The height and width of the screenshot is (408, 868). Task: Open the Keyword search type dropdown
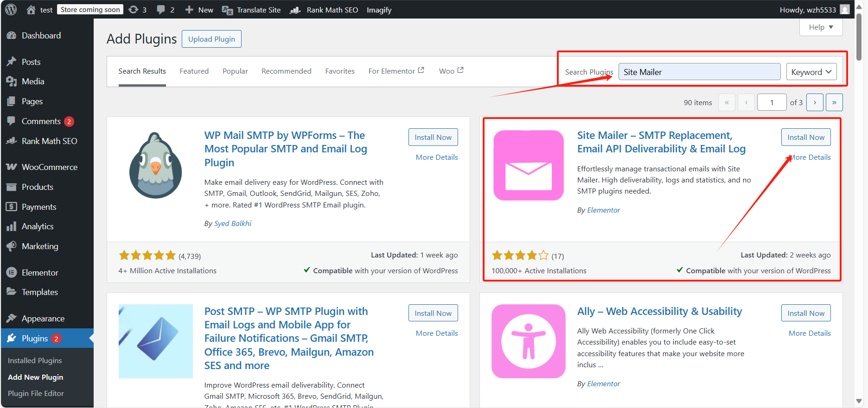click(811, 72)
